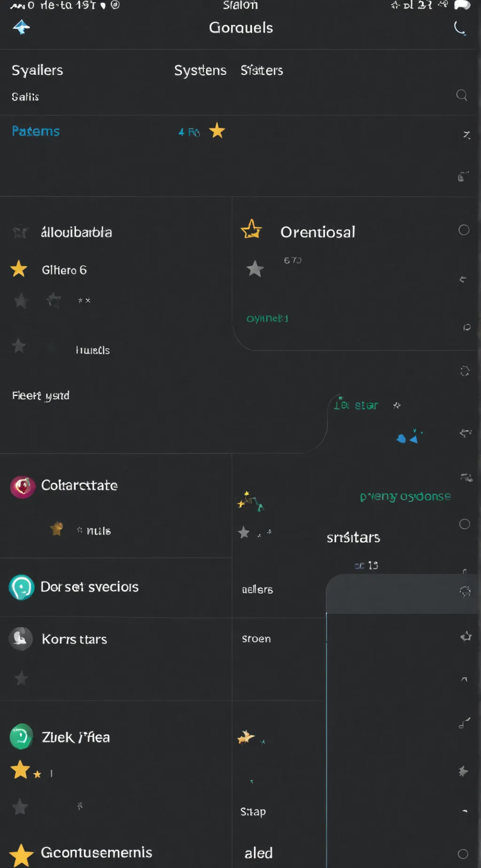
Task: Collapse panel using the small up chevron
Action: (464, 679)
